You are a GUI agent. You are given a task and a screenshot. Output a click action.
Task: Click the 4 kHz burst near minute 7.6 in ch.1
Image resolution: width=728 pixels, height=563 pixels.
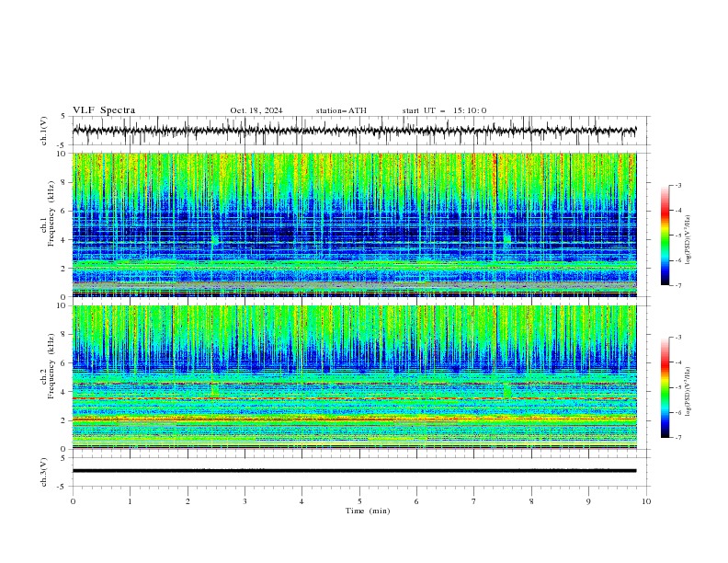point(507,237)
